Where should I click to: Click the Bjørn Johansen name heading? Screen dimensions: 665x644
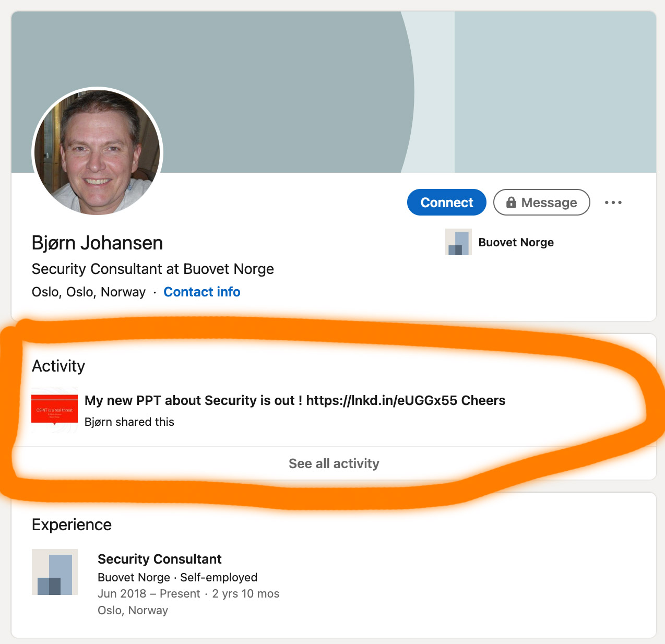click(97, 243)
